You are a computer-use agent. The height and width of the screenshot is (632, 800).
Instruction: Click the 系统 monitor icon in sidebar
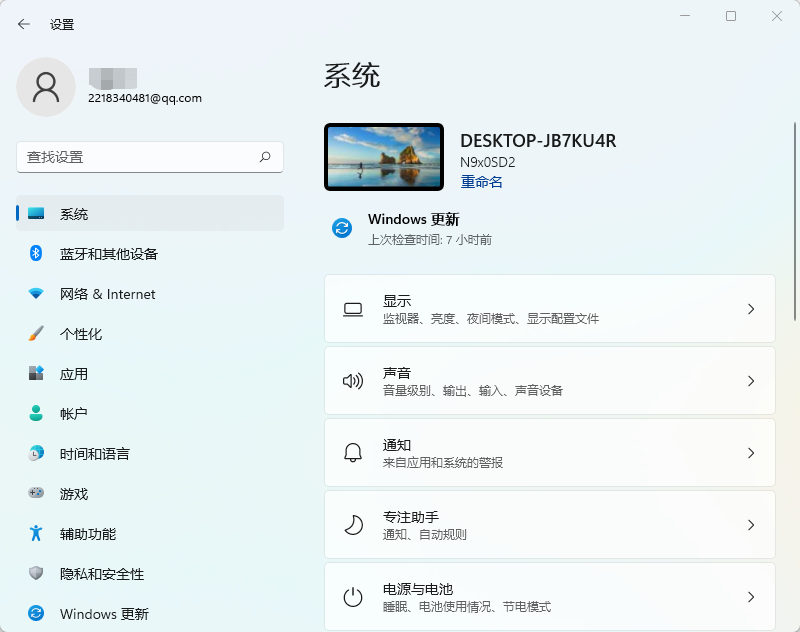(36, 213)
